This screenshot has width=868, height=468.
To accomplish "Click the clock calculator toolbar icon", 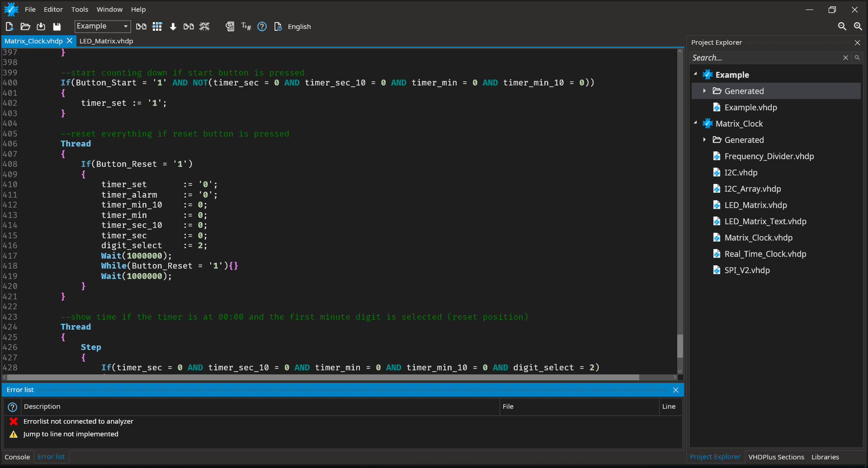I will [230, 27].
